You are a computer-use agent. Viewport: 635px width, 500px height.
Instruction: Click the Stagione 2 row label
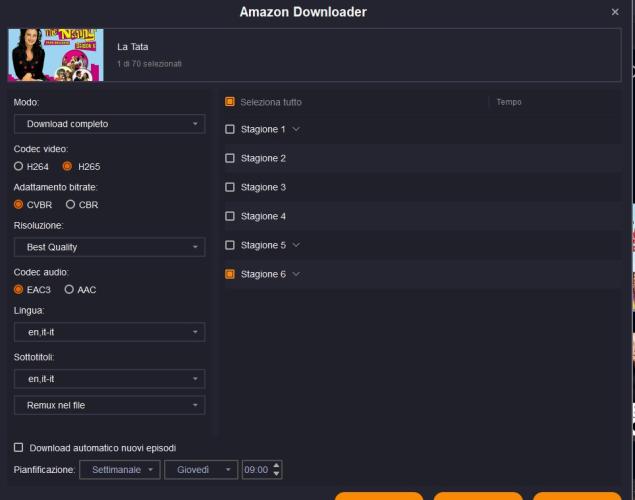click(263, 158)
